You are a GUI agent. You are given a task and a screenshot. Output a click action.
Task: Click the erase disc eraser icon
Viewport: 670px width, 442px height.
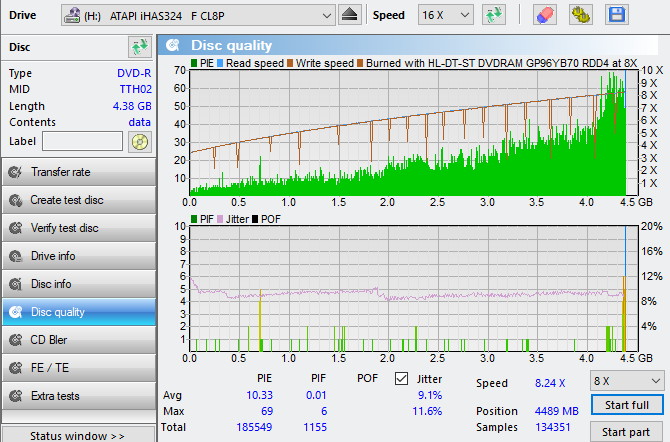545,15
